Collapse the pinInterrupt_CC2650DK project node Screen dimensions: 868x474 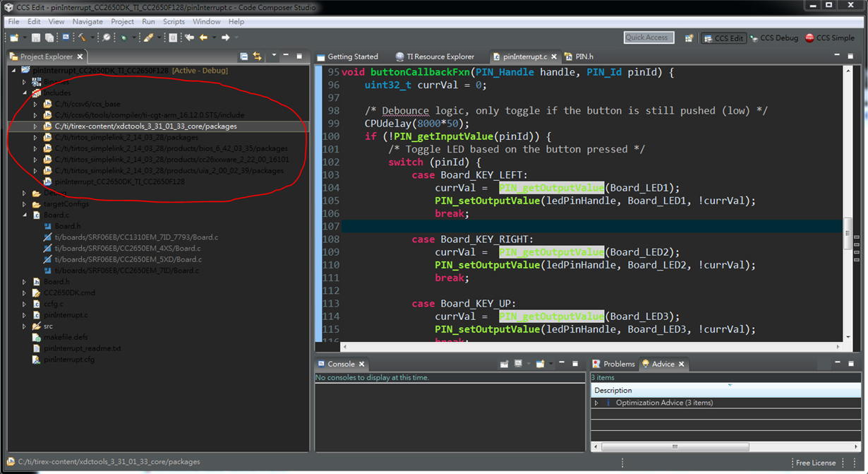[13, 71]
